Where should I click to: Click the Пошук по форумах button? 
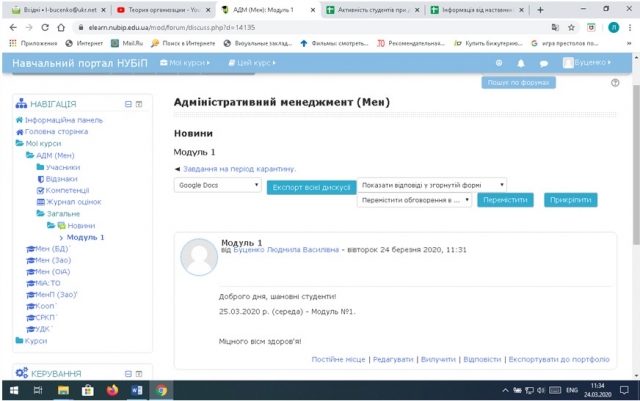point(518,82)
